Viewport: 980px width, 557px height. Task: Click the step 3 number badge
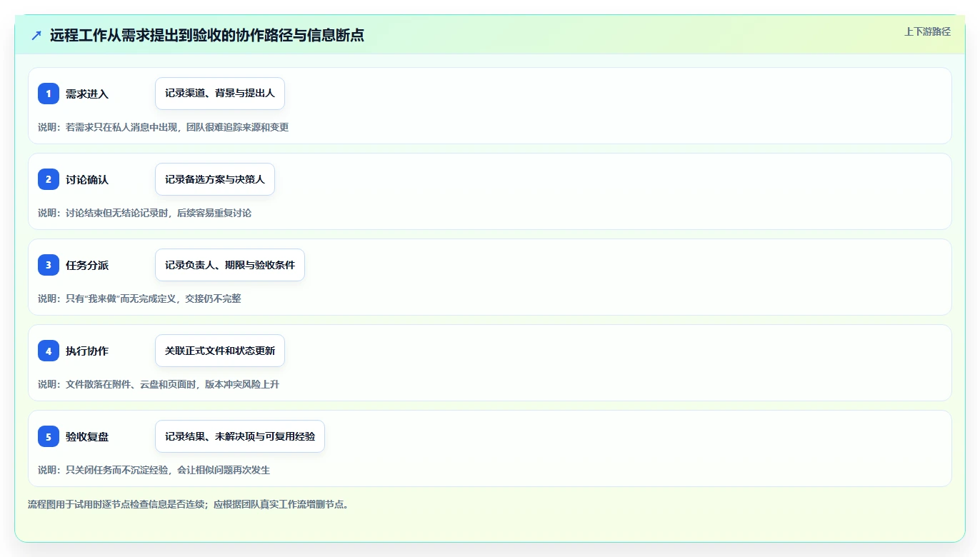pos(49,265)
